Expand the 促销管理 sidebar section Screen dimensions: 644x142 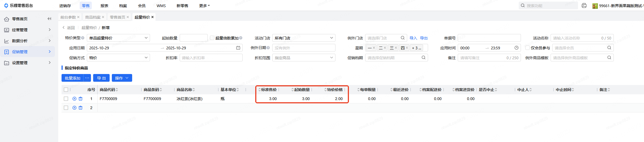click(27, 52)
